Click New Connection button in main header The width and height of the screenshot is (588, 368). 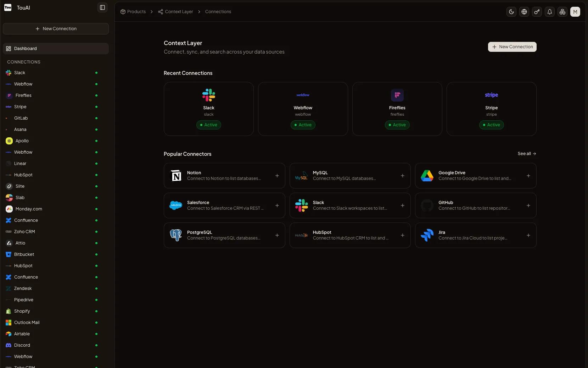pos(512,47)
